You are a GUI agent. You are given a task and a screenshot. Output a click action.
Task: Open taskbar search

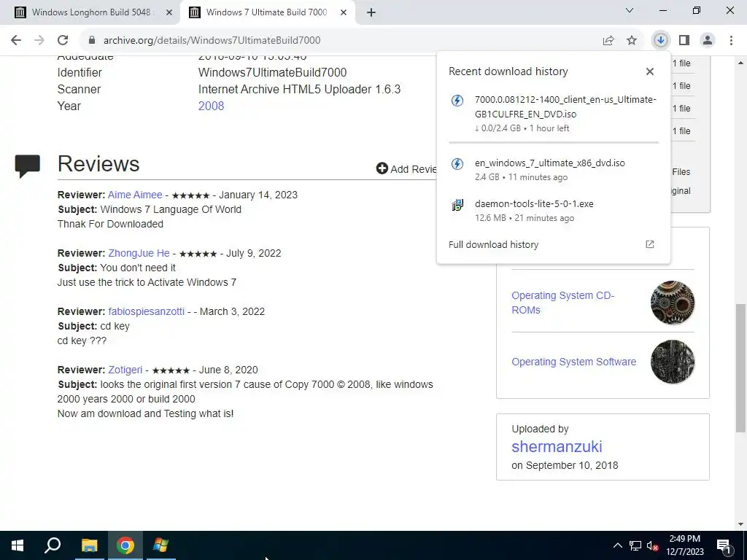click(53, 545)
